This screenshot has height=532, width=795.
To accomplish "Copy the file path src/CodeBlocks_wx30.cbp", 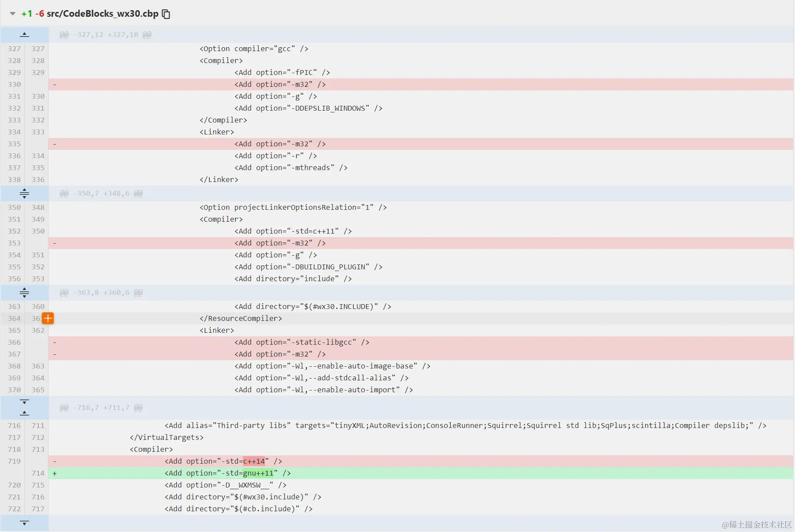I will 166,14.
